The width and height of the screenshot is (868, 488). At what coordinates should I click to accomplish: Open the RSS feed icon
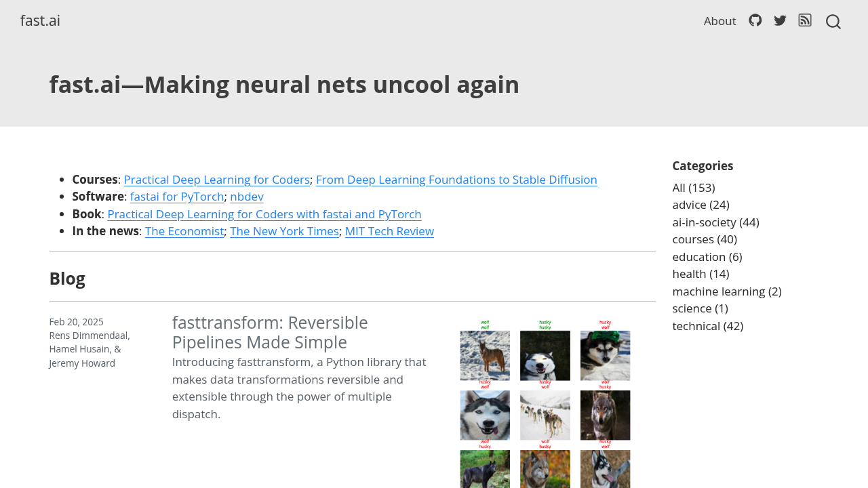coord(805,20)
